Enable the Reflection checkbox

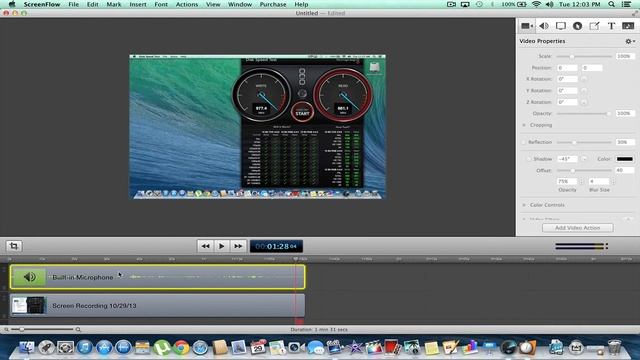coord(524,142)
